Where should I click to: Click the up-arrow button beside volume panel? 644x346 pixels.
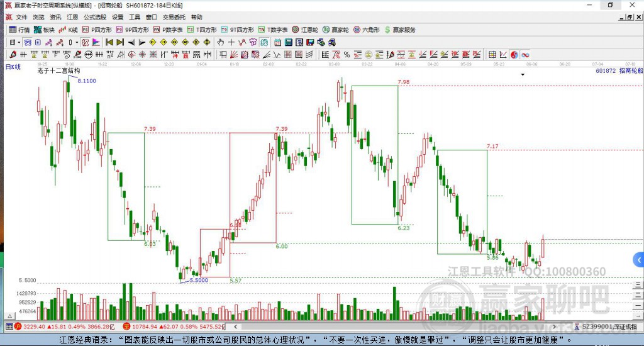9,316
